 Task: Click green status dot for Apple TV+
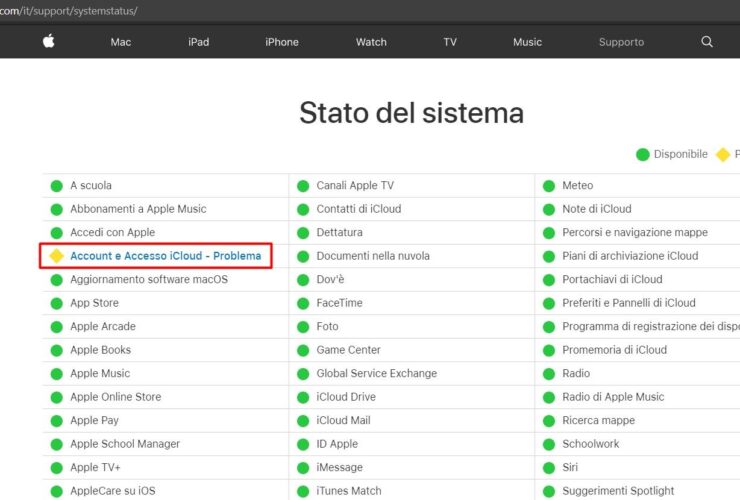coord(57,468)
